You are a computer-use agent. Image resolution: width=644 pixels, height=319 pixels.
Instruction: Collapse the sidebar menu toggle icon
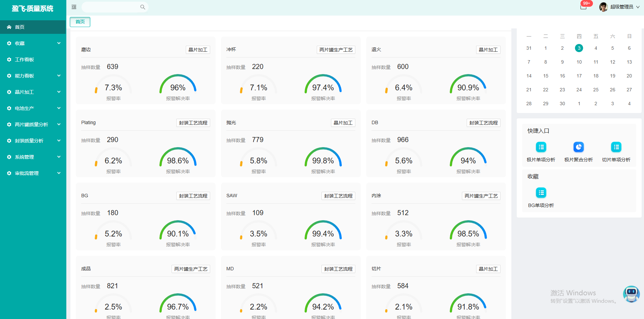click(74, 7)
